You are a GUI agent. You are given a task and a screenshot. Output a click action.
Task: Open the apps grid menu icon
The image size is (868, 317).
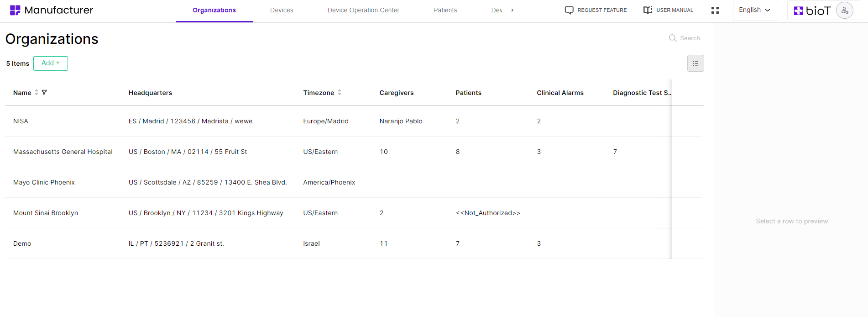pyautogui.click(x=715, y=10)
